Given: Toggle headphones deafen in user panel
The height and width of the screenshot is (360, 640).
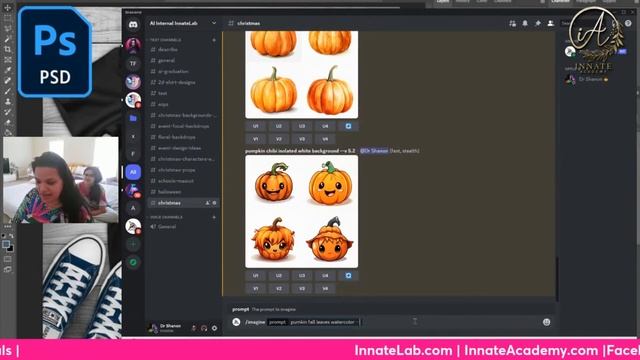Looking at the screenshot, I should coord(204,328).
